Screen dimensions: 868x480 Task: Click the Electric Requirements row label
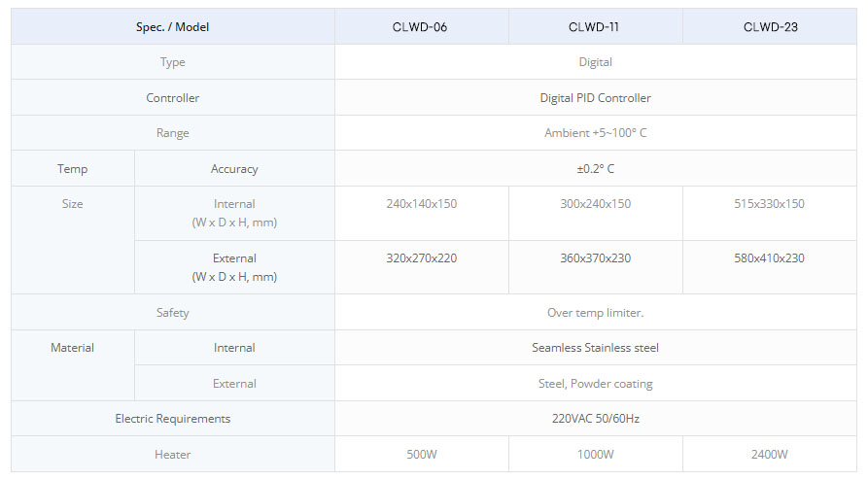(172, 419)
